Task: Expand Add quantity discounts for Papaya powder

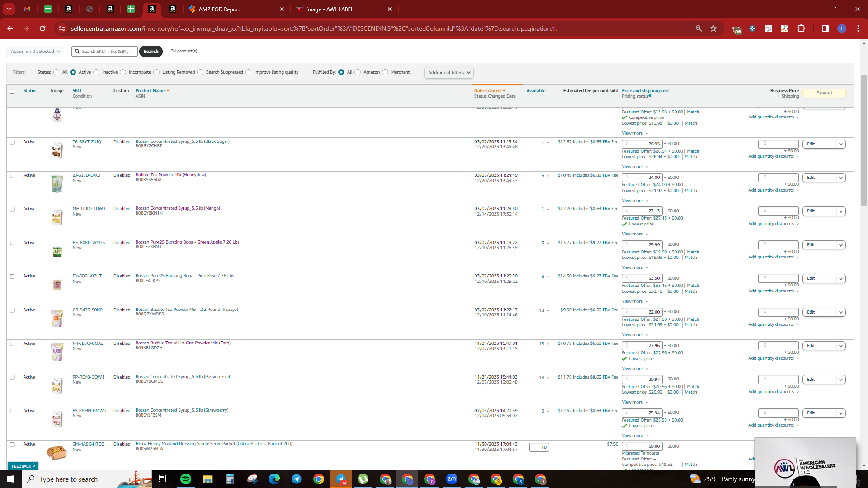Action: (774, 324)
